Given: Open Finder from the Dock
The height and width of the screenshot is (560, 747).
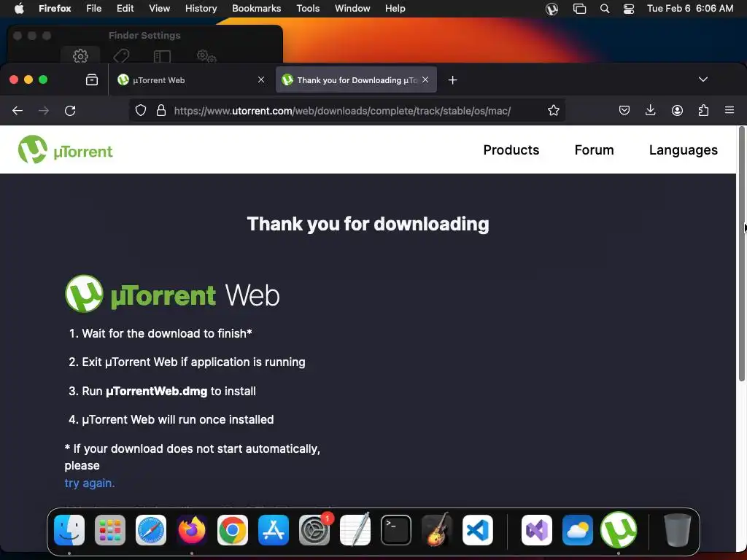Looking at the screenshot, I should tap(69, 530).
